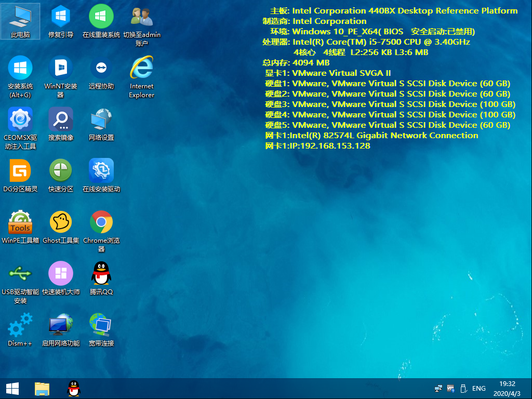Open the 网络设置 network settings icon
This screenshot has height=399, width=532.
pos(101,124)
